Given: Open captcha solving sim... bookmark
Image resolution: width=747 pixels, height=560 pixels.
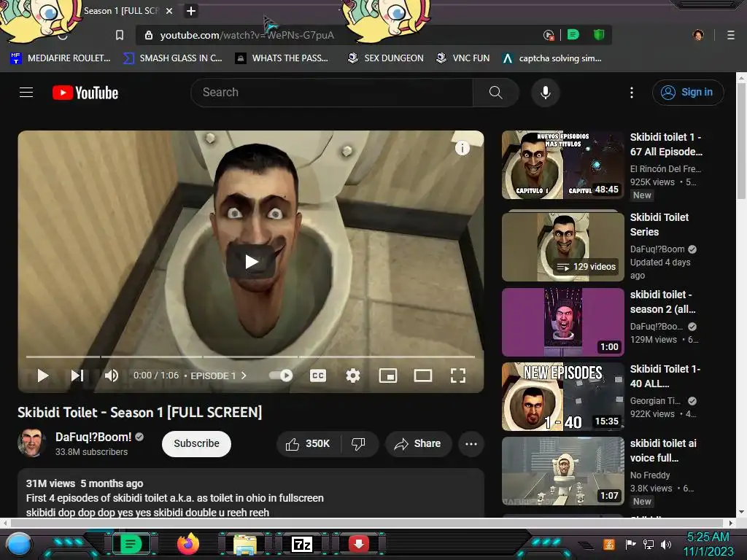Looking at the screenshot, I should click(x=551, y=58).
